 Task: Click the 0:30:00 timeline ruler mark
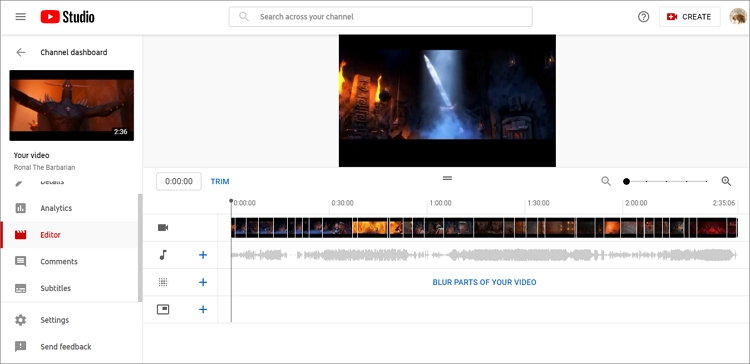click(x=342, y=203)
